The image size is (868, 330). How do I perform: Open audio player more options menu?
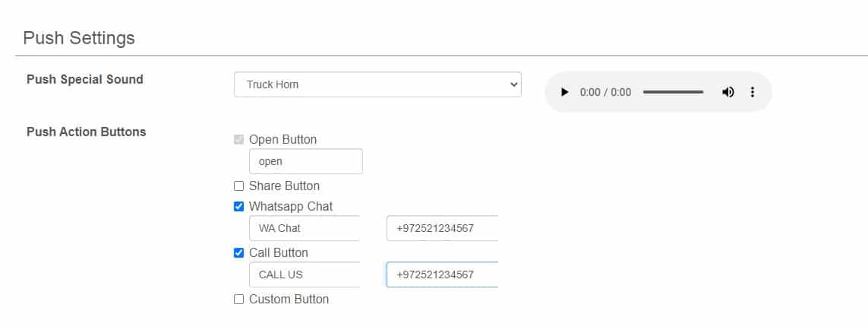pos(753,92)
